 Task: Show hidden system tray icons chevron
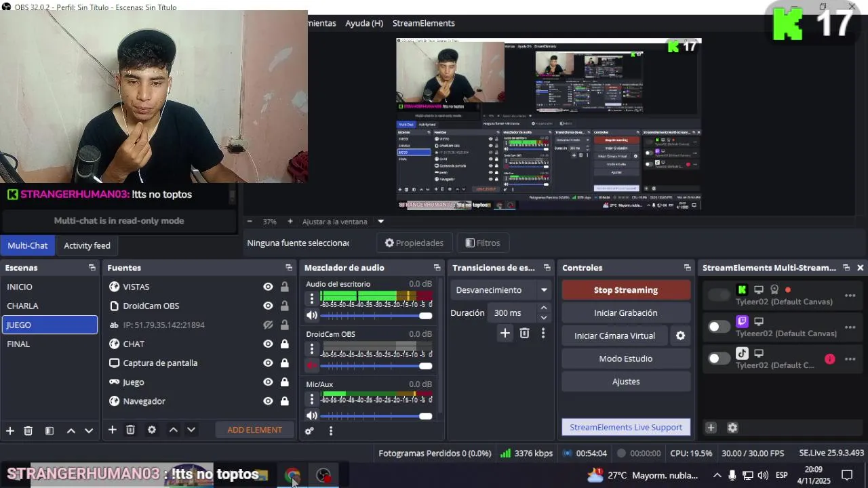point(717,475)
